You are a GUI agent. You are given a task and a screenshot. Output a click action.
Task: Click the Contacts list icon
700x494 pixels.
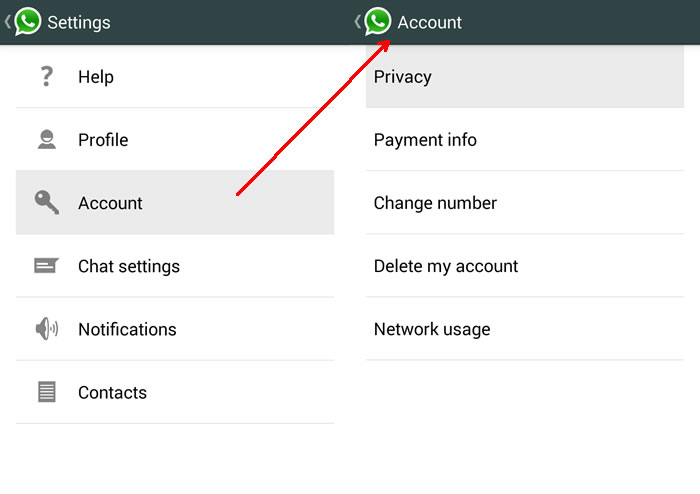point(46,392)
